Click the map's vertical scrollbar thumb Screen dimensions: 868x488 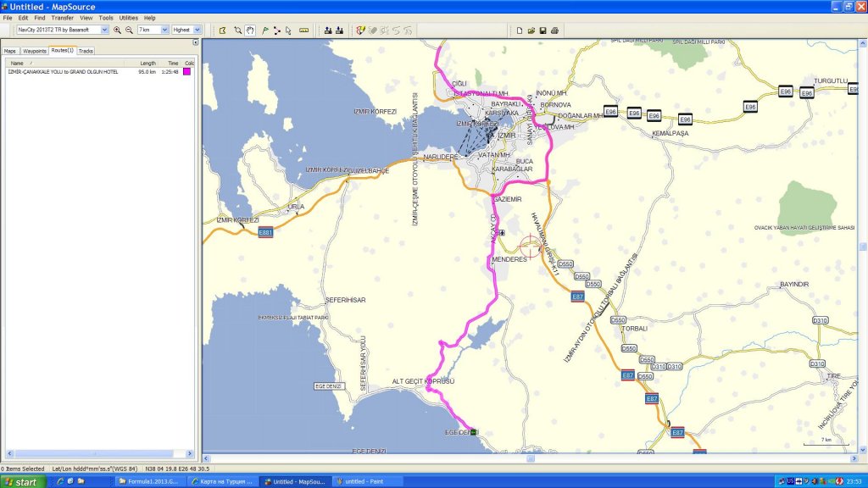(x=862, y=247)
